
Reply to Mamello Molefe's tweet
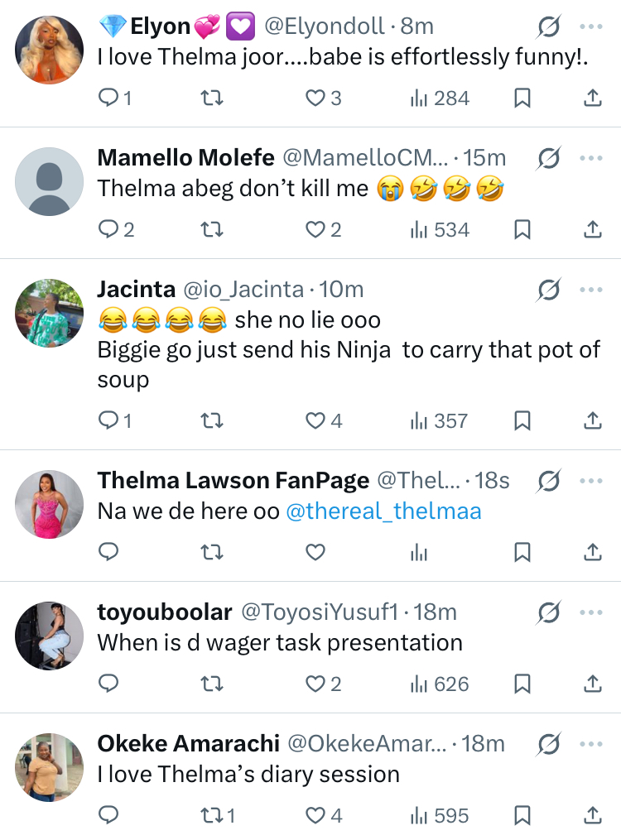coord(109,229)
